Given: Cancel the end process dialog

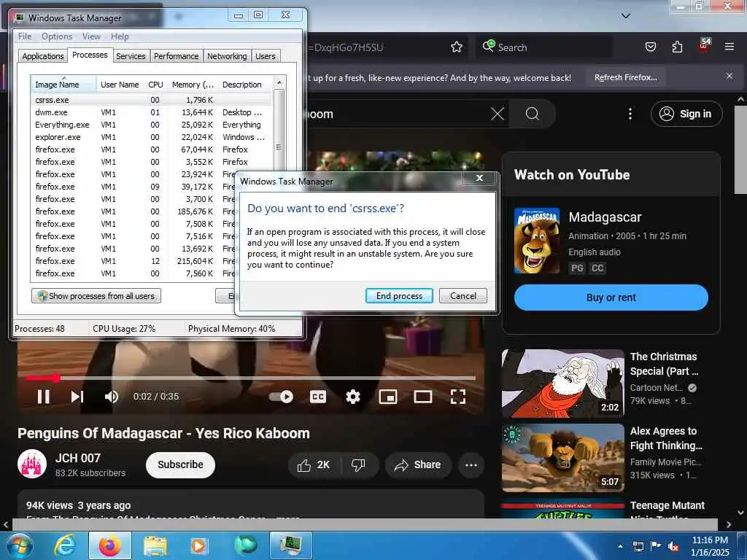Looking at the screenshot, I should tap(463, 296).
